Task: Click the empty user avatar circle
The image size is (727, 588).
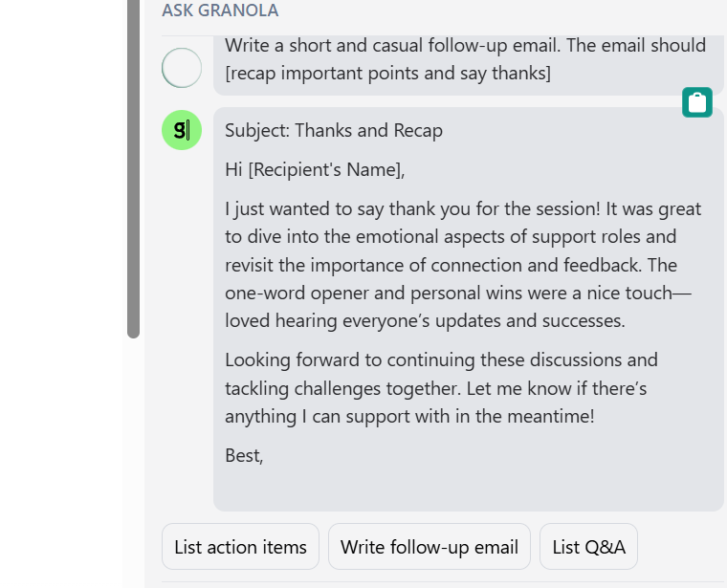Action: tap(182, 68)
